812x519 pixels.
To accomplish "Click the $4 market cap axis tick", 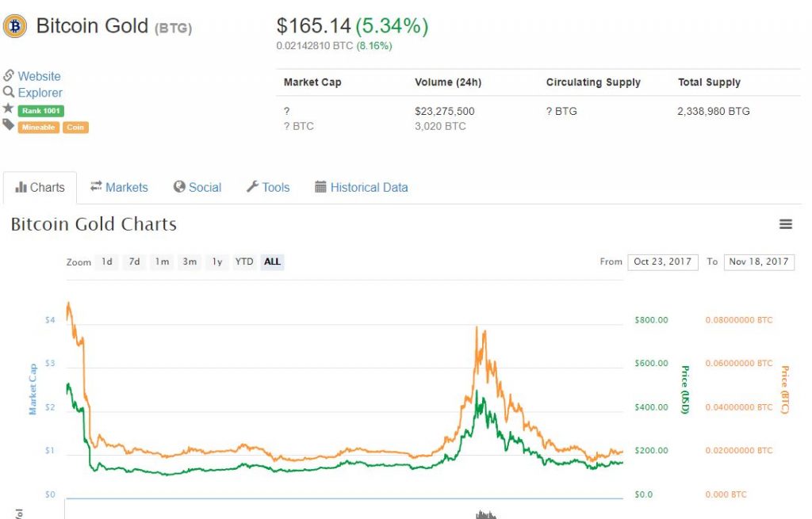I will (50, 320).
